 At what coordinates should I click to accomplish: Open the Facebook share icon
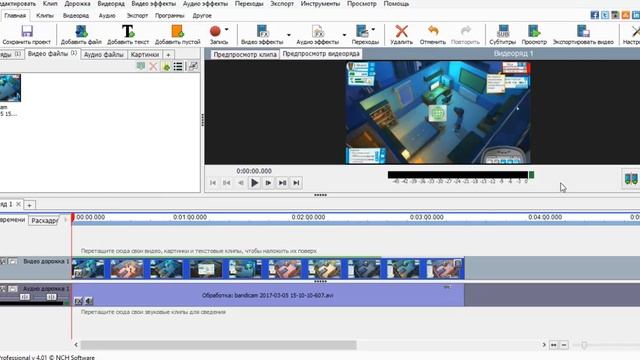tap(595, 15)
